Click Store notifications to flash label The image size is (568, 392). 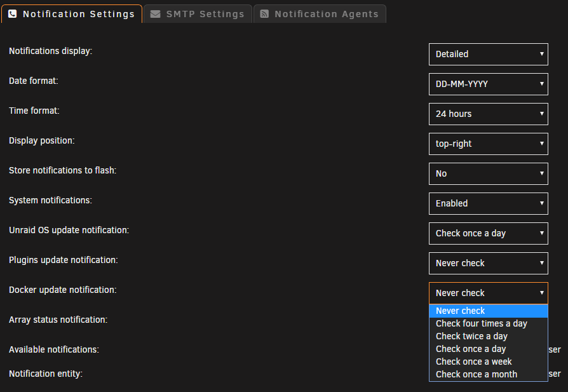coord(63,170)
